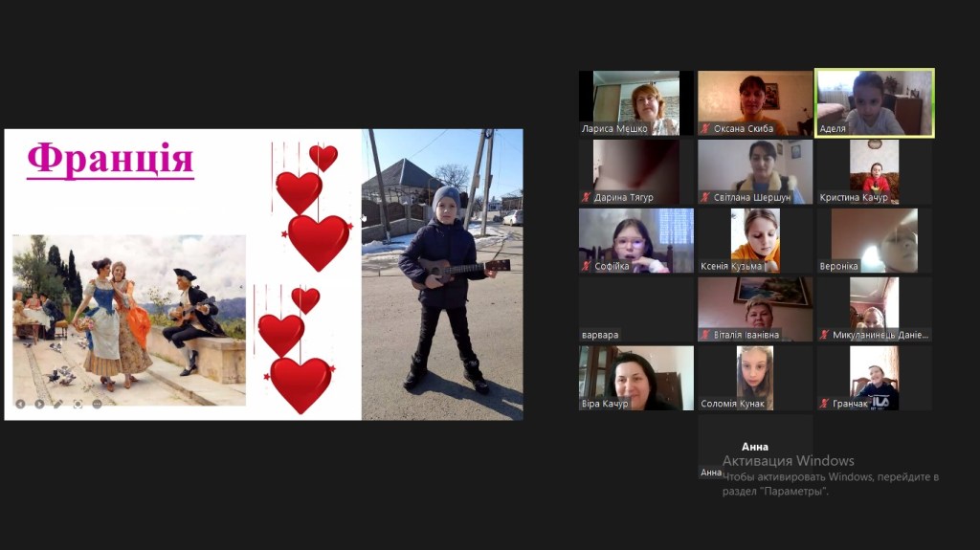Advance slide with the right arrow icon
The width and height of the screenshot is (980, 550).
pos(39,404)
